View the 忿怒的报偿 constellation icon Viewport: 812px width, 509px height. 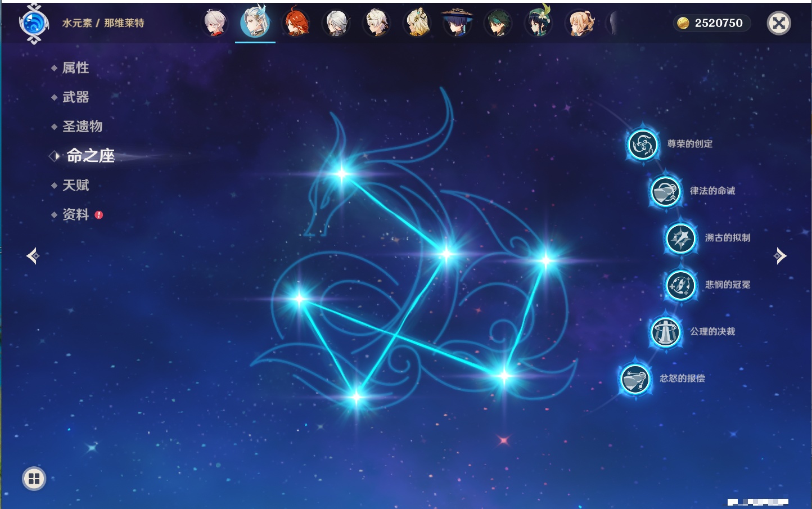(x=635, y=379)
